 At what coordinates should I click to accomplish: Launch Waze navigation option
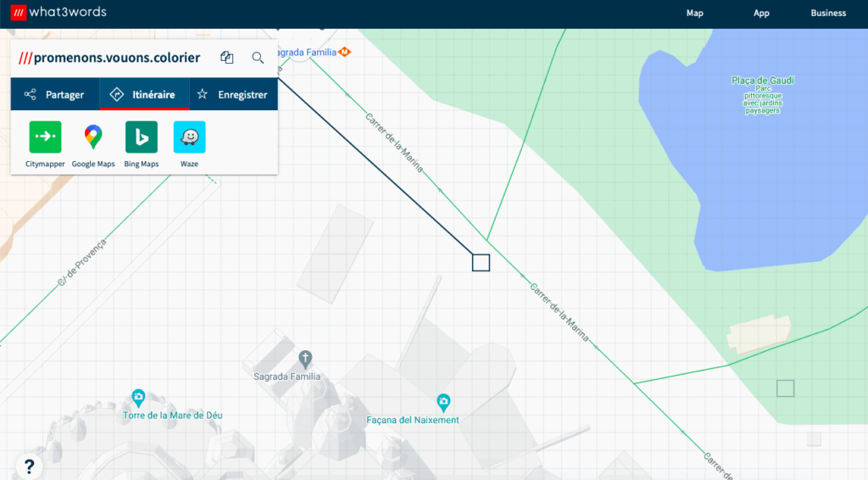(x=189, y=137)
